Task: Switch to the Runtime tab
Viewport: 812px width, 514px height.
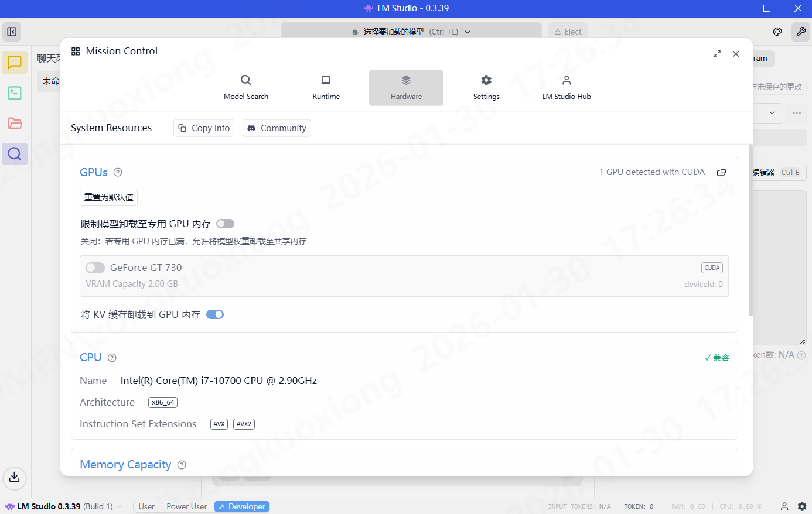Action: coord(326,88)
